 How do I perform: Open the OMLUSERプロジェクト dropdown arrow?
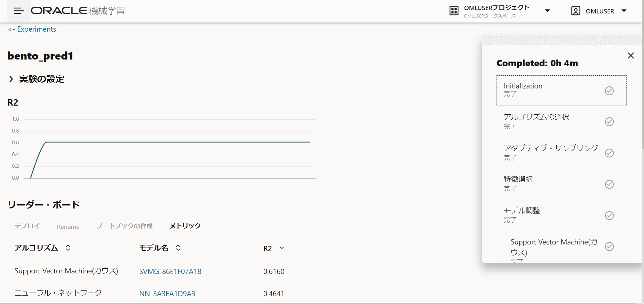(x=548, y=11)
